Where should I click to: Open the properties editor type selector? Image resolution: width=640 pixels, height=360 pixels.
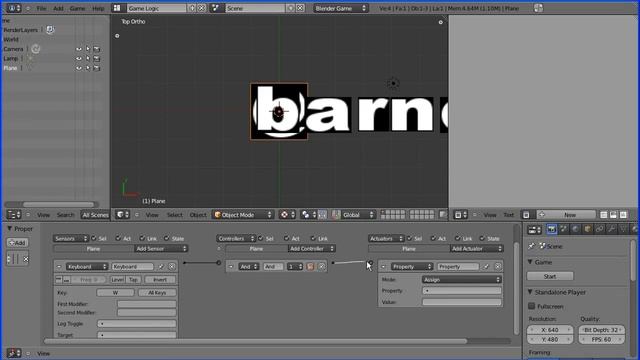(x=534, y=229)
